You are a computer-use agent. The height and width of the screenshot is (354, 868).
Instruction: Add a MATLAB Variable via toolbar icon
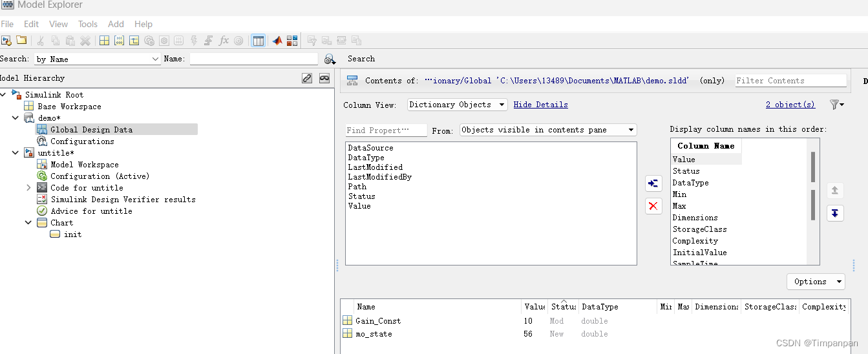coord(104,41)
